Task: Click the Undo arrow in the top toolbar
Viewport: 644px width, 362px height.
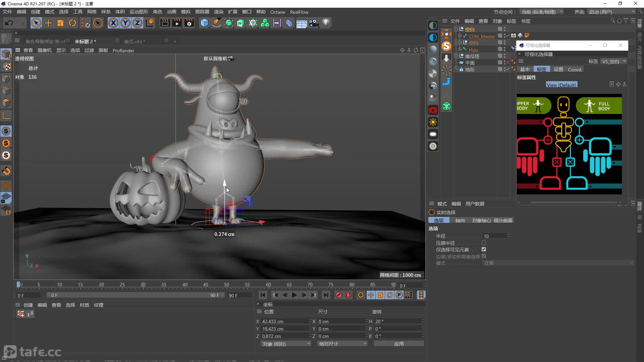Action: click(9, 23)
